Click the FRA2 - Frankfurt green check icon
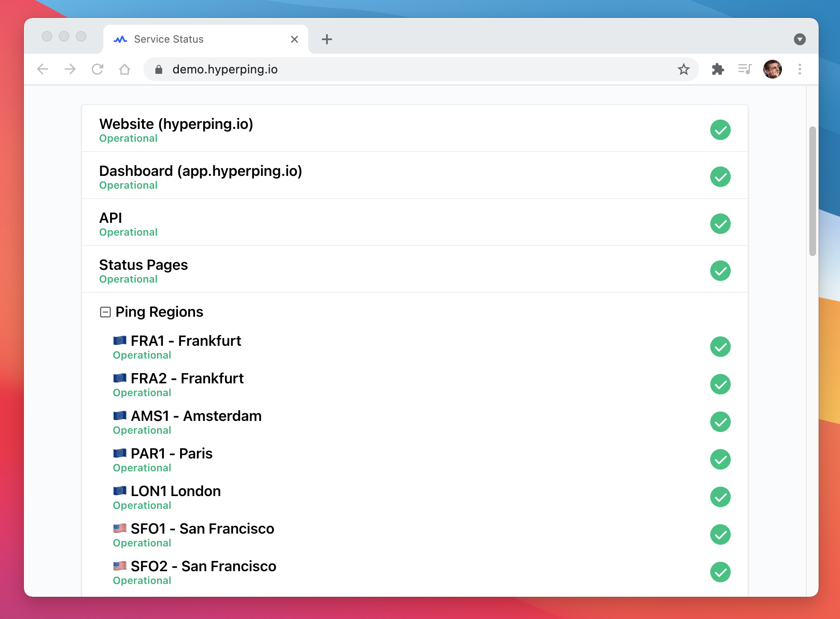 pyautogui.click(x=720, y=384)
